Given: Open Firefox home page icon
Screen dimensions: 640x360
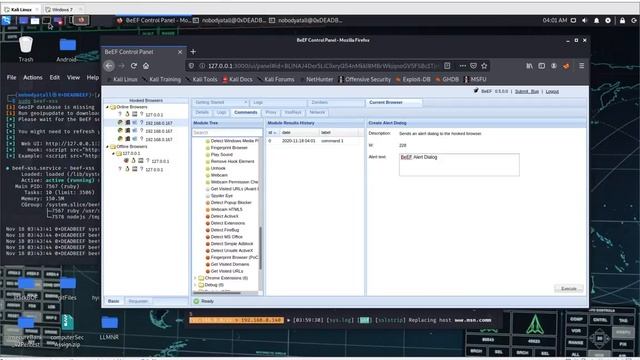Looking at the screenshot, I should coord(146,66).
